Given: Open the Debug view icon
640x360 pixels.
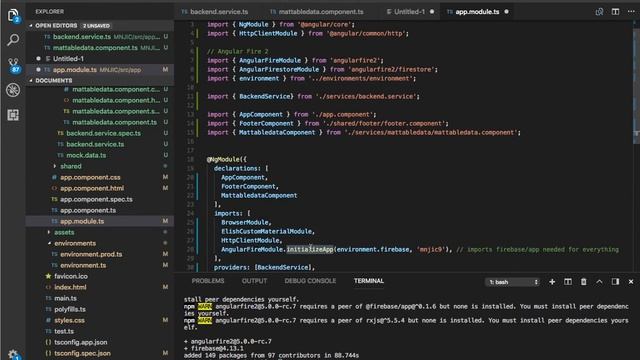Looking at the screenshot, I should (13, 90).
